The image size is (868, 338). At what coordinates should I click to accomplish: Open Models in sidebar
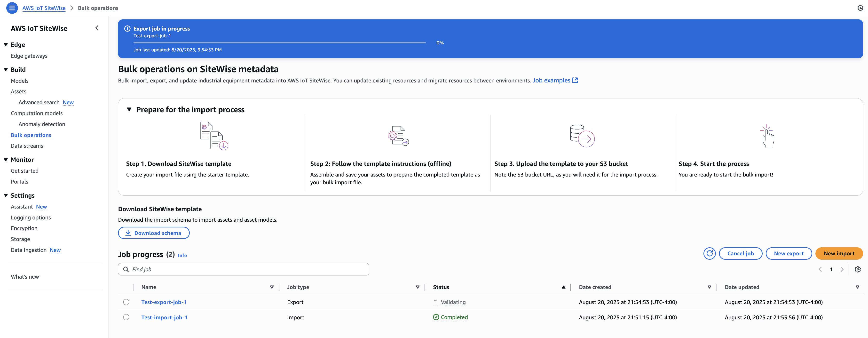click(x=20, y=81)
